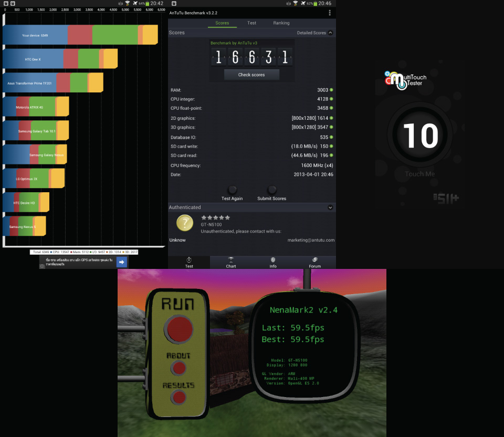Click the GT-N5100 device name under stars

coord(211,224)
